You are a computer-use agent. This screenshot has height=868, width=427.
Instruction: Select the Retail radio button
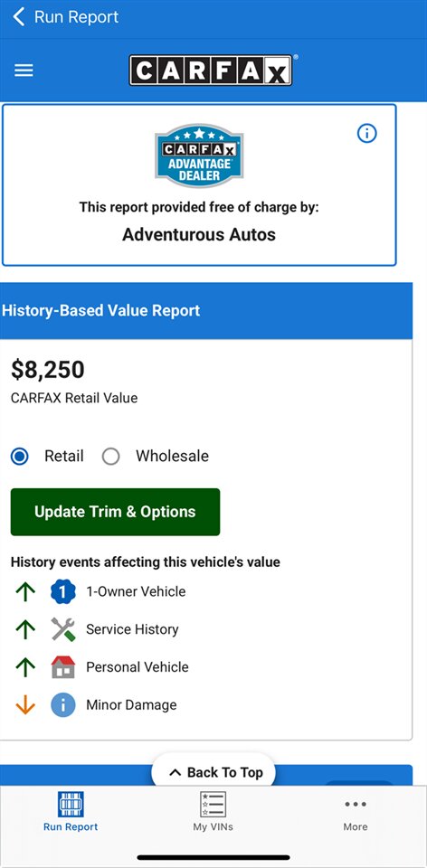tap(20, 457)
